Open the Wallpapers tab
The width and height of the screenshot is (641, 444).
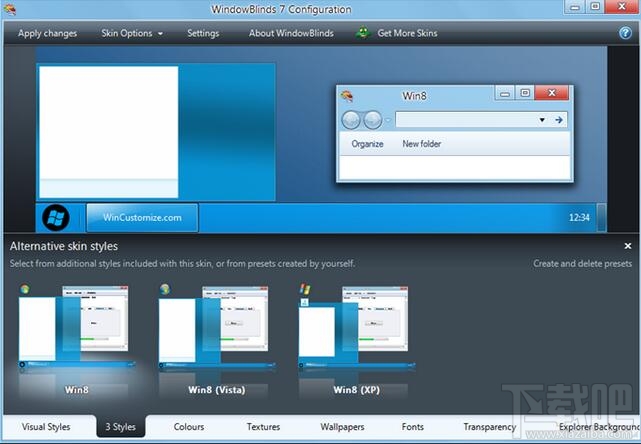[342, 427]
